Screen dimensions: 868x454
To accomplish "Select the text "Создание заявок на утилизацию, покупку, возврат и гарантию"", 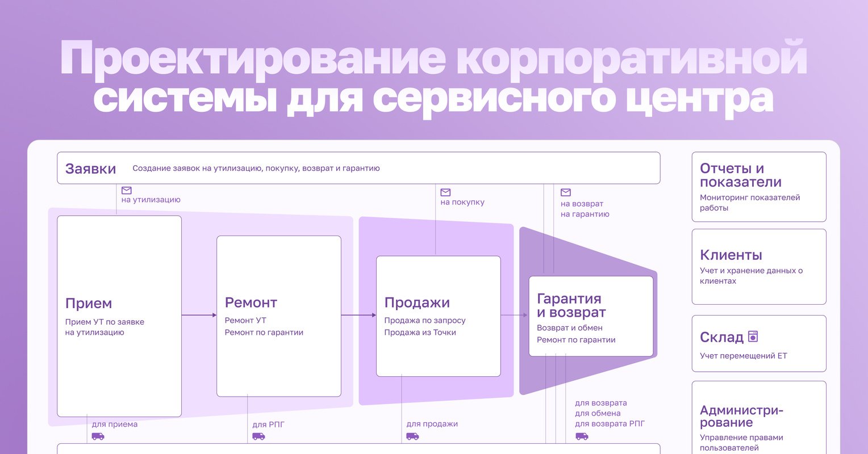I will (256, 169).
